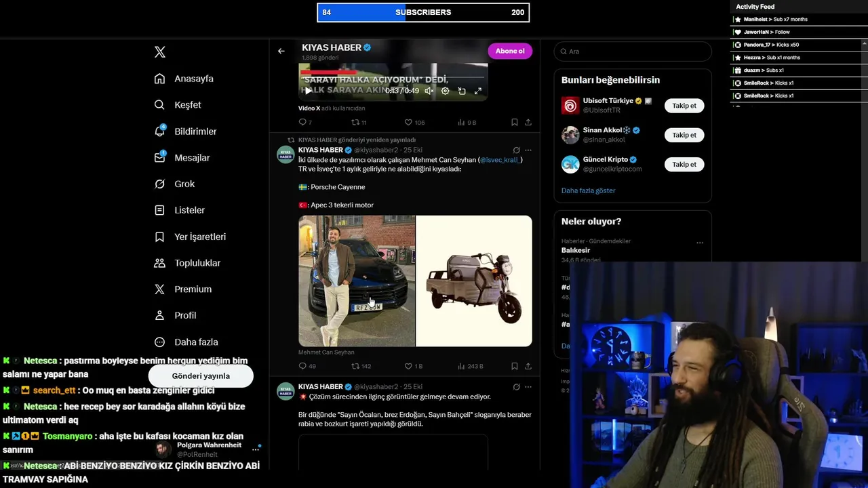Bookmark the top video post
This screenshot has height=488, width=868.
[515, 123]
